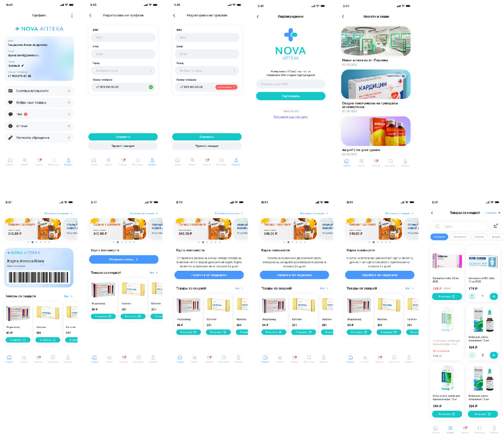Click the green verified checkmark in the phone field
This screenshot has width=504, height=436.
pos(151,87)
